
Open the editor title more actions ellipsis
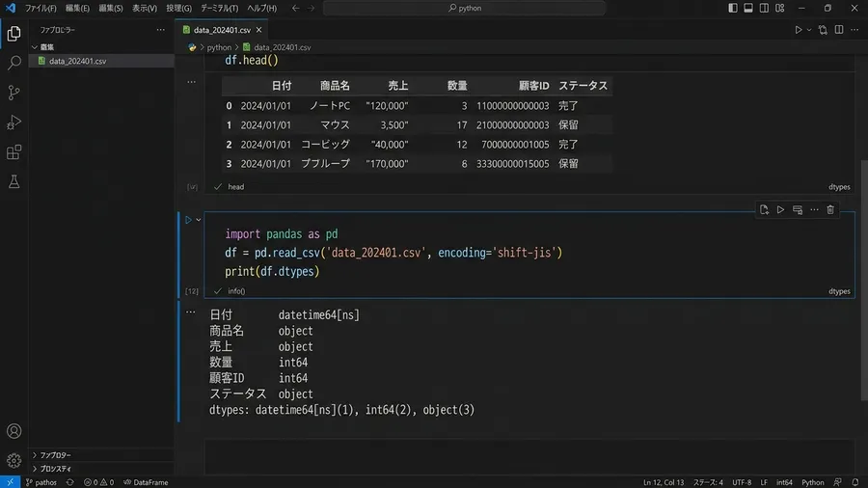pyautogui.click(x=854, y=30)
